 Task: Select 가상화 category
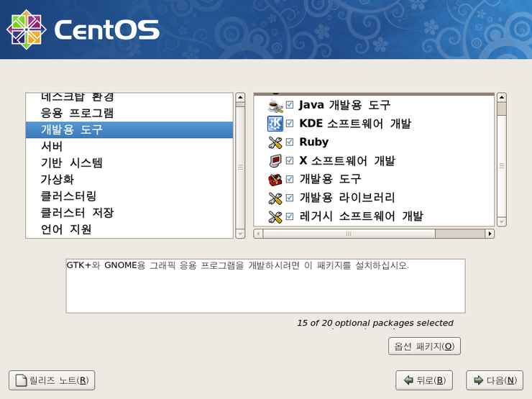coord(129,180)
